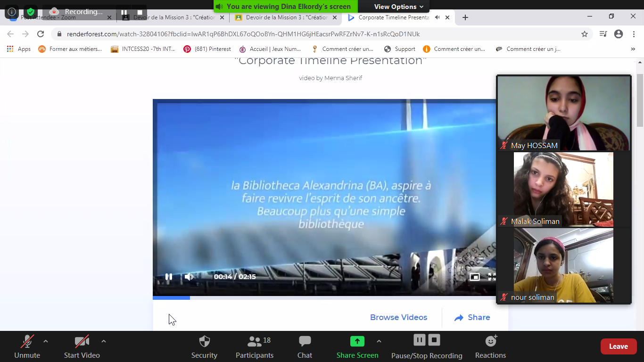Click the green Share Screen icon
644x362 pixels.
(x=357, y=341)
